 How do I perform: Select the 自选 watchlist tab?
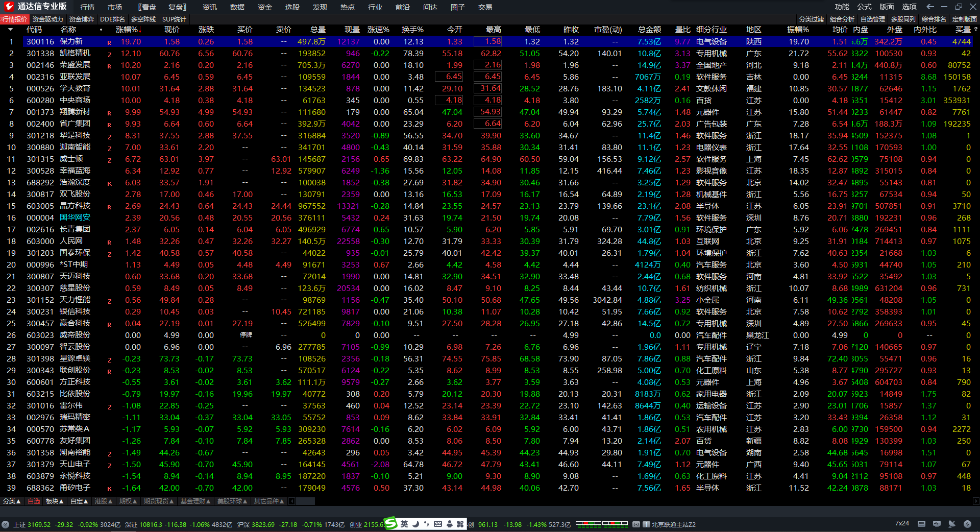point(34,501)
